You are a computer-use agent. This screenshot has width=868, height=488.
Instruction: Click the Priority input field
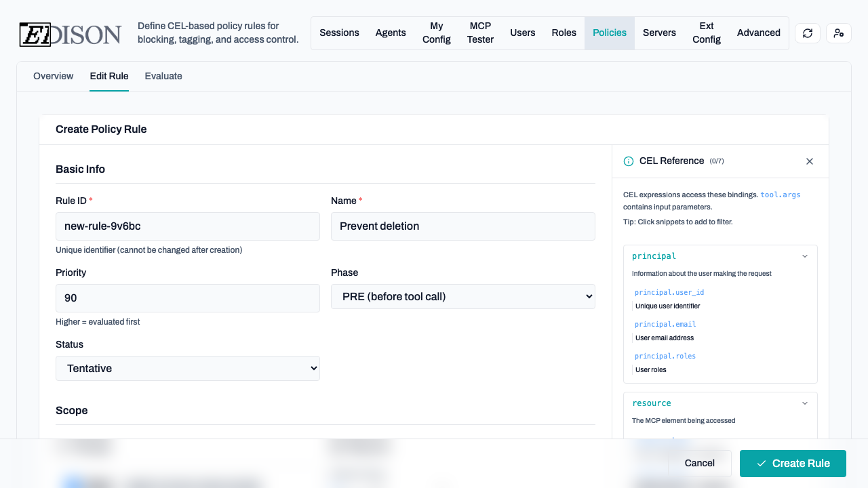(x=187, y=298)
